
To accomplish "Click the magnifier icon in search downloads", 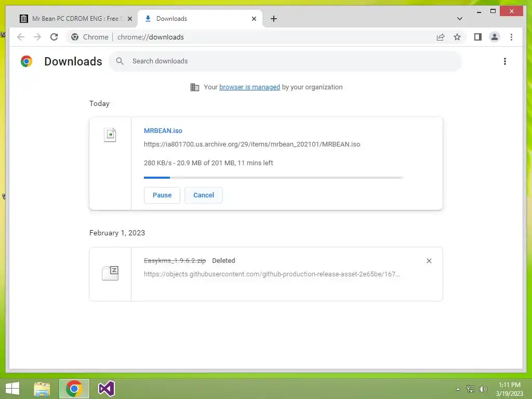I will 119,61.
